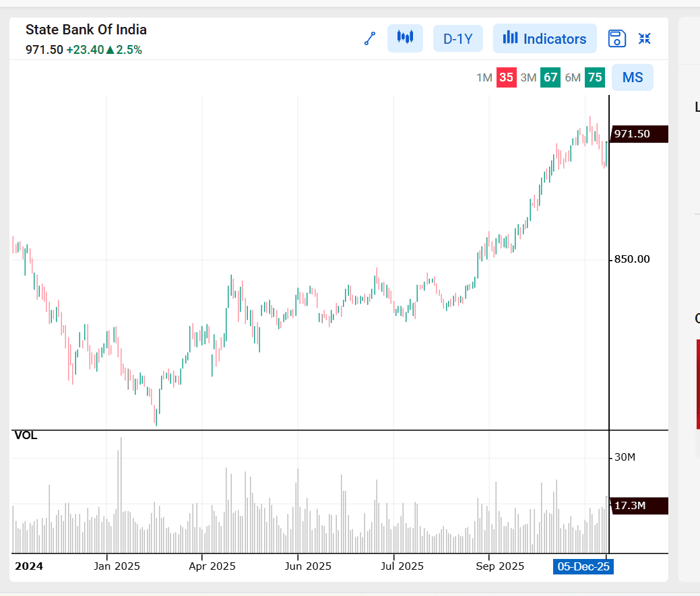Screen dimensions: 700x596
Task: Open the candlestick chart type selector
Action: 405,38
